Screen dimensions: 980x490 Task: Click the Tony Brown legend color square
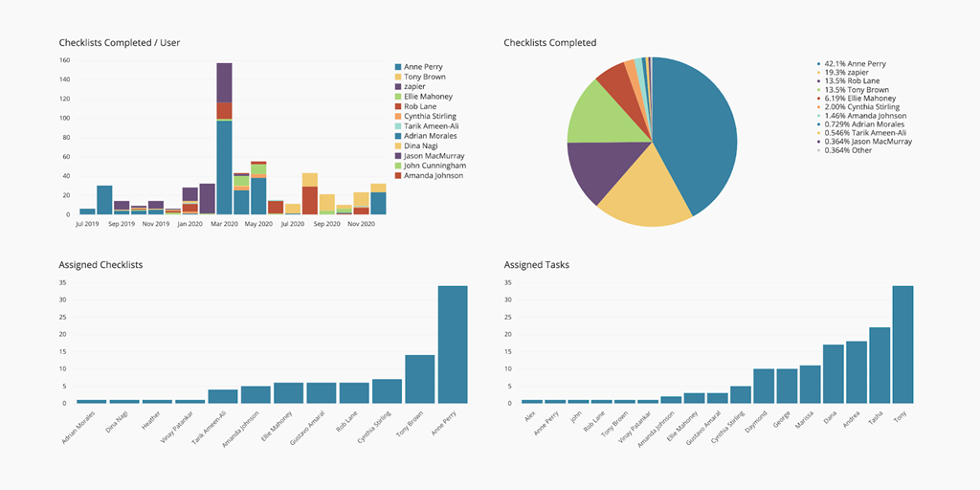(397, 77)
